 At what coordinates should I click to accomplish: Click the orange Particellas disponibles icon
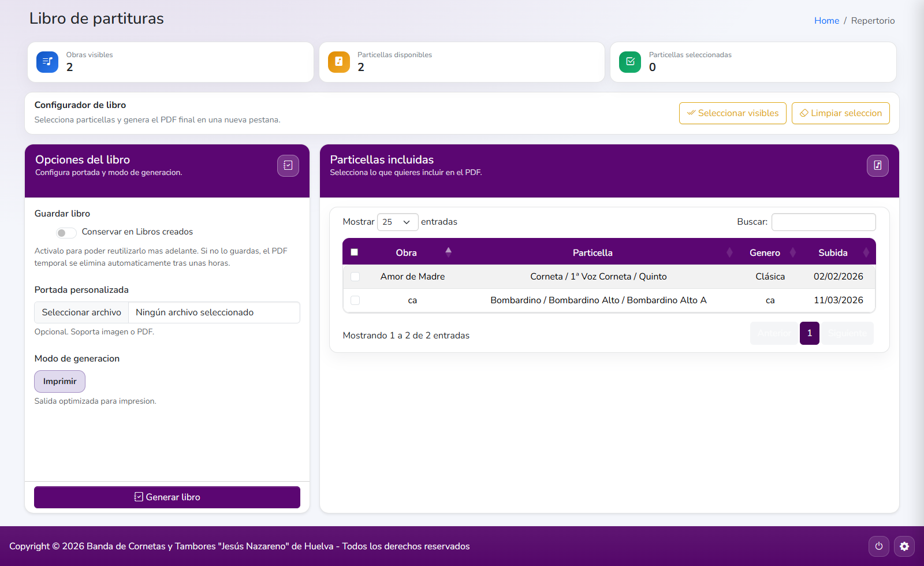pyautogui.click(x=339, y=62)
